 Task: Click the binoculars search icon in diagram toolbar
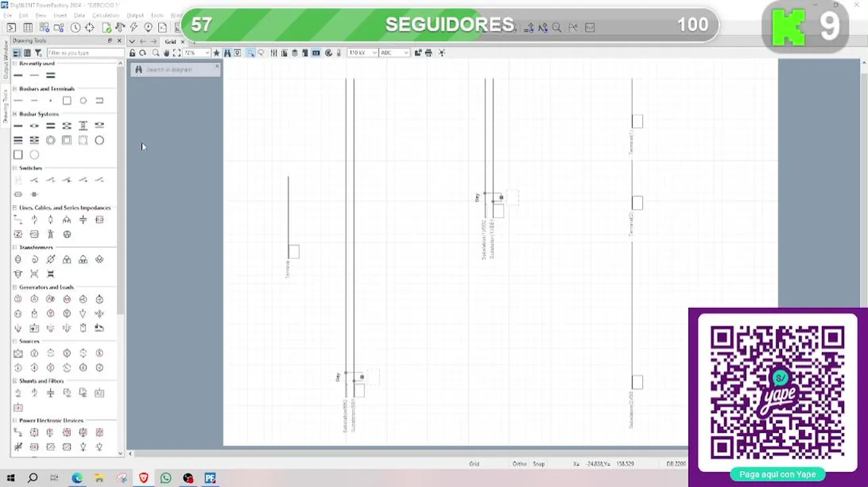tap(227, 53)
